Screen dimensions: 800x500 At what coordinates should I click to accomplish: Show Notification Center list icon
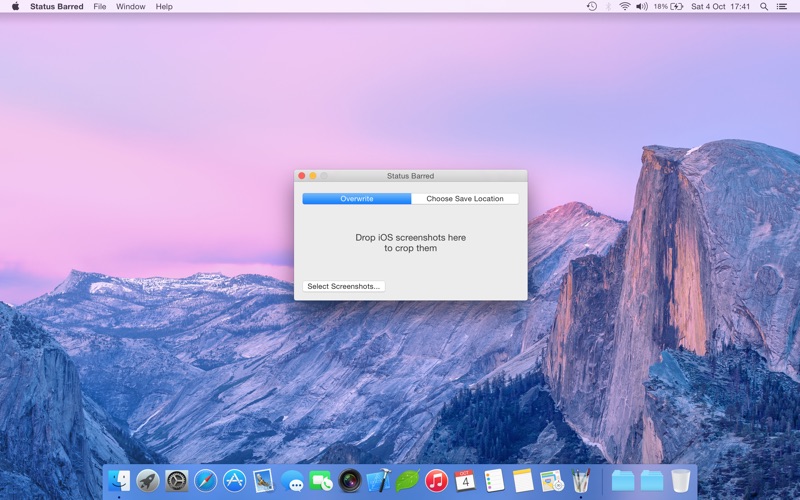pos(782,7)
